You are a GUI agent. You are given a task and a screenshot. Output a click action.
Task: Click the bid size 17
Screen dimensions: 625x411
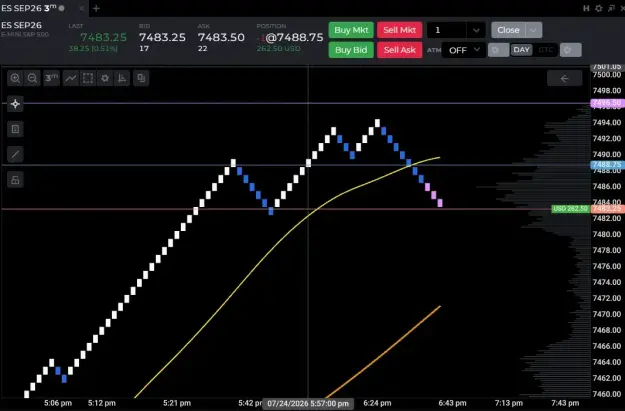[144, 49]
